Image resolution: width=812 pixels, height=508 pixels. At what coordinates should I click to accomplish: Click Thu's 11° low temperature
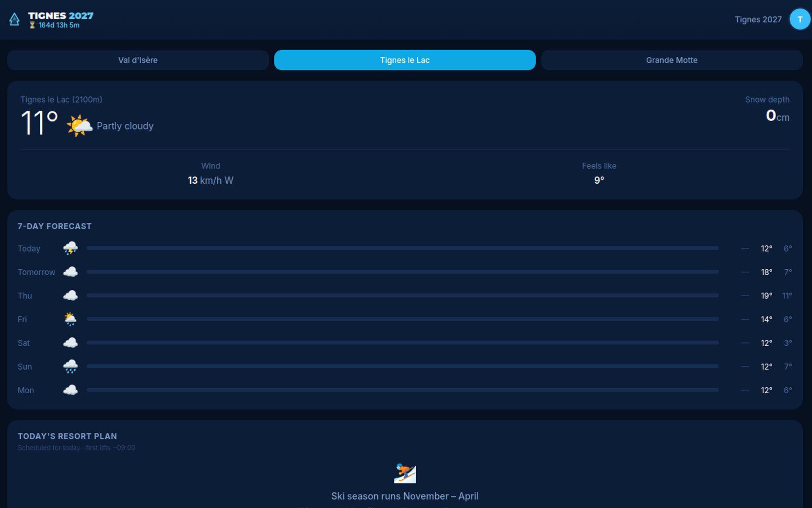787,296
